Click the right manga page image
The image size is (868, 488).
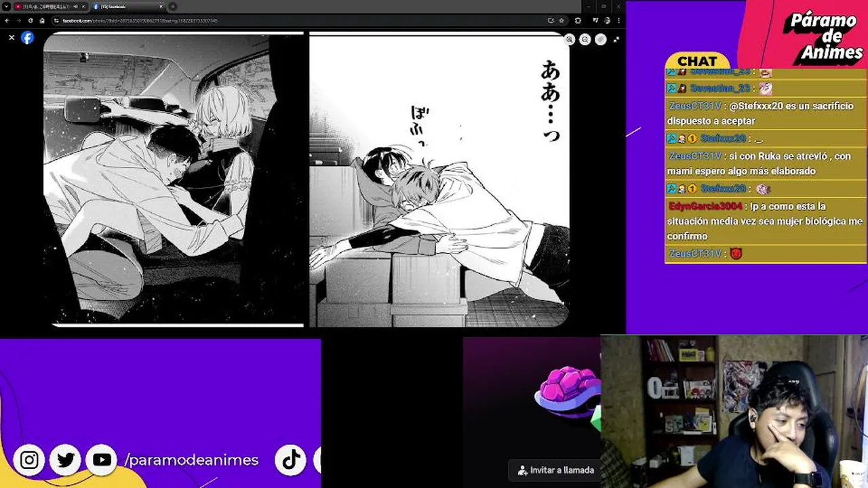[439, 180]
